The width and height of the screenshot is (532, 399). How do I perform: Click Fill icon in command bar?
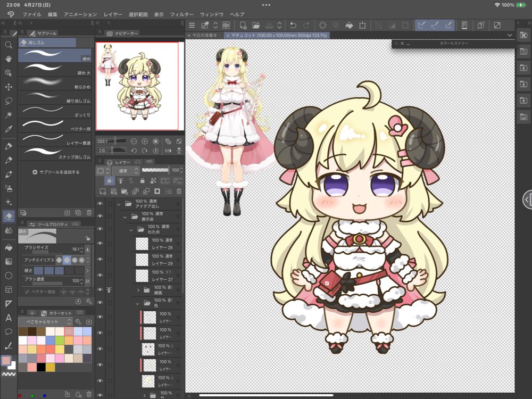click(x=349, y=25)
